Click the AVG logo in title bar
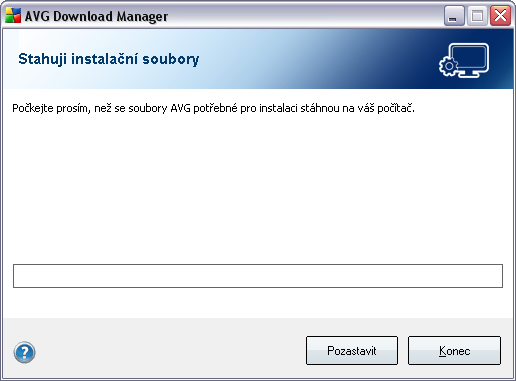The height and width of the screenshot is (381, 516). [x=13, y=15]
